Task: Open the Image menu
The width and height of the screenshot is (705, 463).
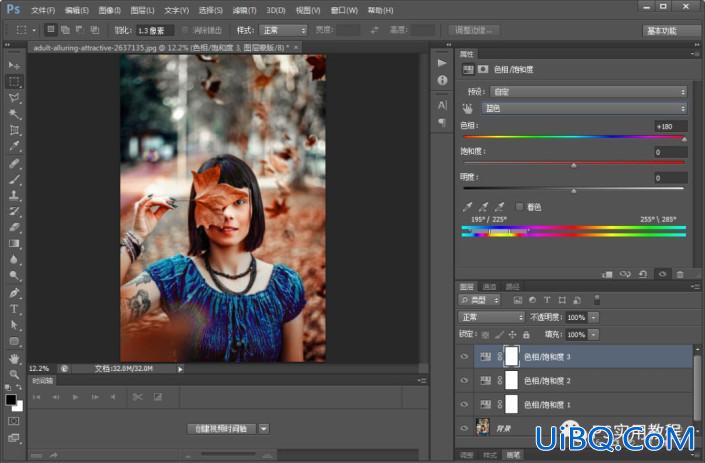Action: pos(110,10)
